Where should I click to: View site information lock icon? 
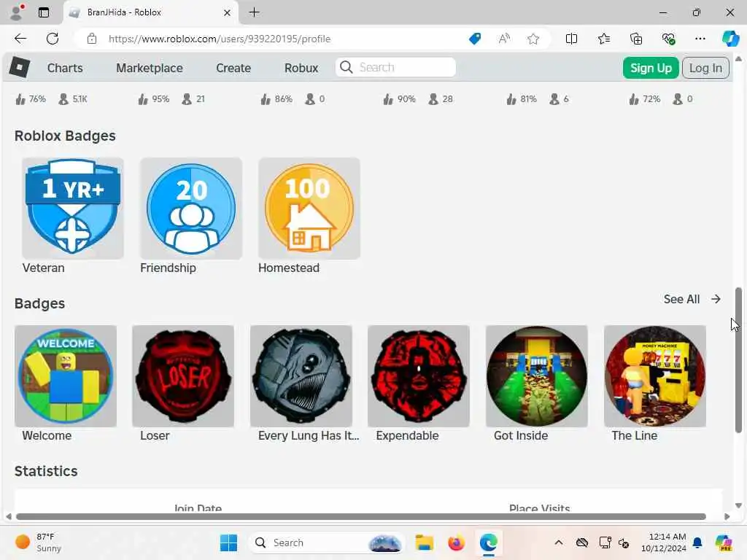point(92,39)
